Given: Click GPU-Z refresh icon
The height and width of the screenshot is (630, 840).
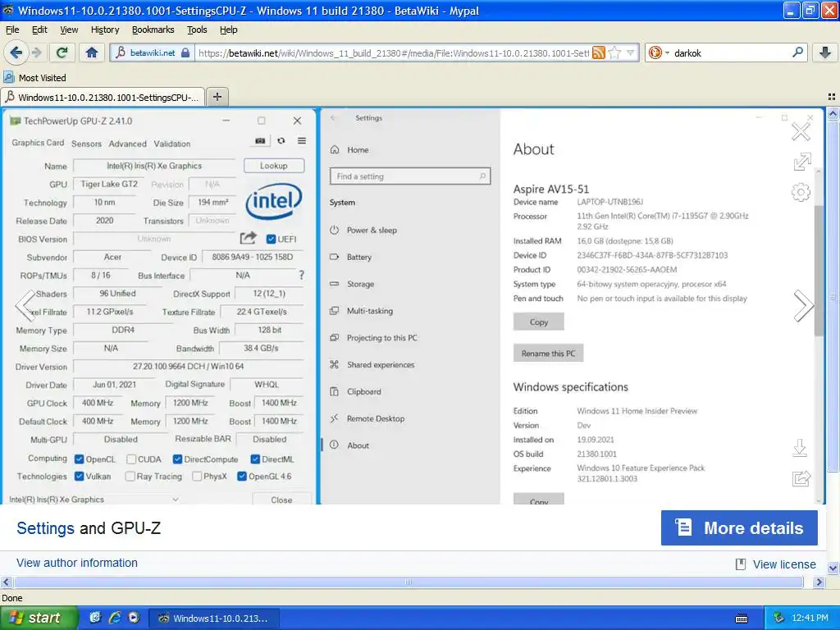Looking at the screenshot, I should click(x=281, y=140).
